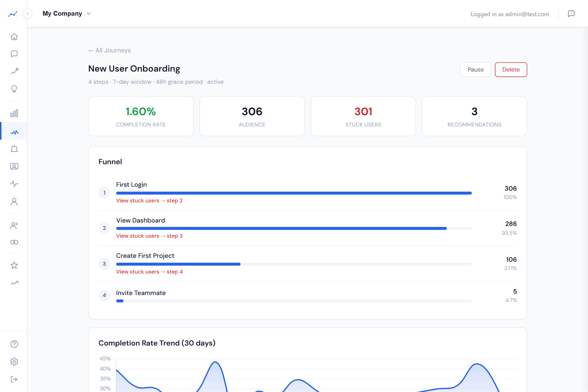This screenshot has width=588, height=392.
Task: Click the 3 Recommendations card
Action: tap(475, 116)
